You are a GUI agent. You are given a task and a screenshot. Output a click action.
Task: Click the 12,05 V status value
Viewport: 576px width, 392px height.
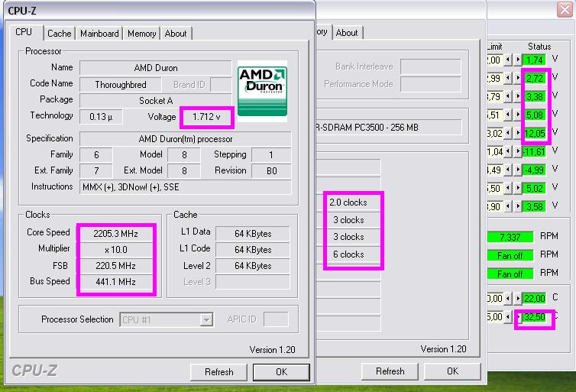[535, 134]
